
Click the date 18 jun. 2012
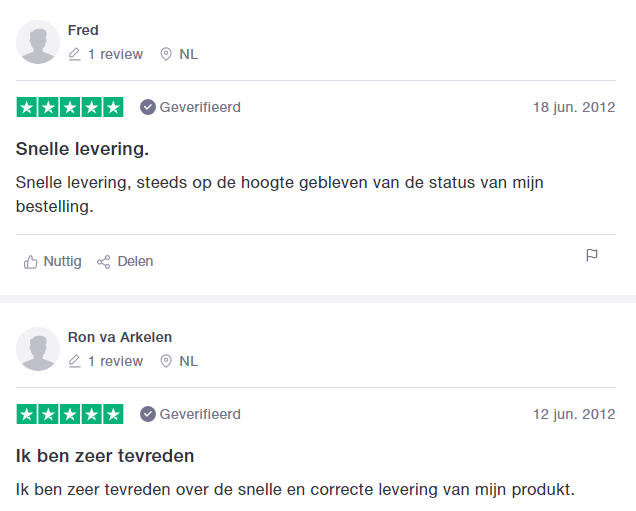(x=574, y=107)
